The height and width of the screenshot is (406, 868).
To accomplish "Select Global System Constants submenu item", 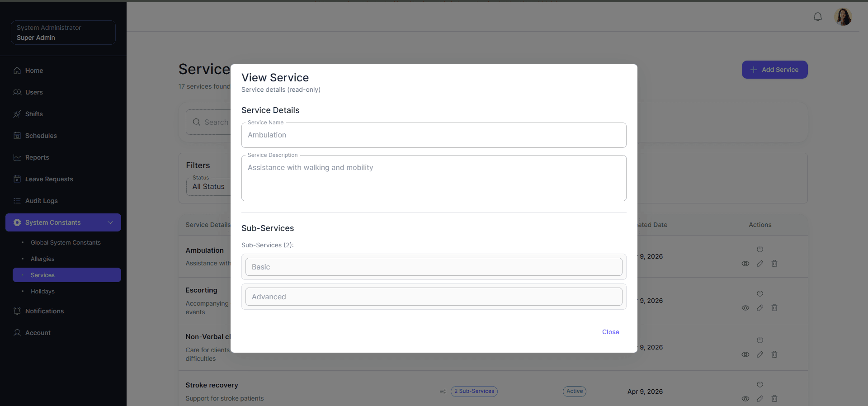I will point(67,242).
